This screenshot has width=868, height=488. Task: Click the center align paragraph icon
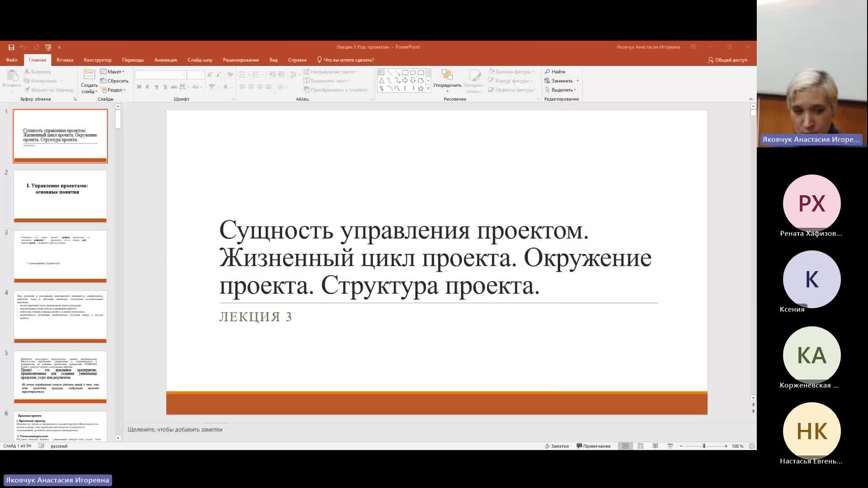click(x=251, y=87)
